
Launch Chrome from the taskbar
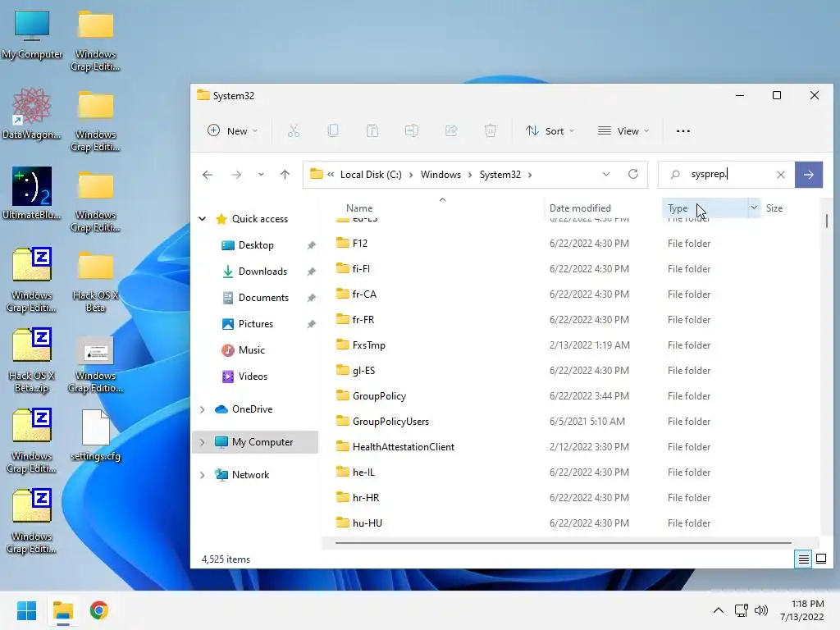coord(99,610)
